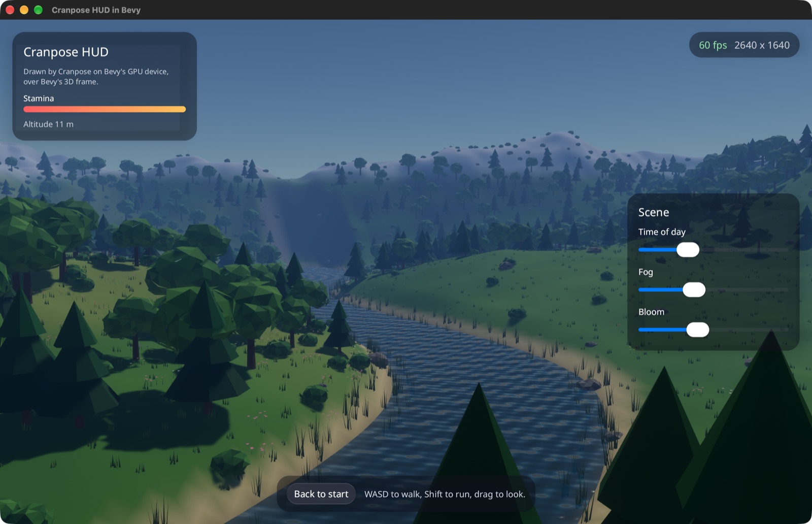
Task: Click the Drawn by Cranpose description text
Action: pyautogui.click(x=96, y=77)
